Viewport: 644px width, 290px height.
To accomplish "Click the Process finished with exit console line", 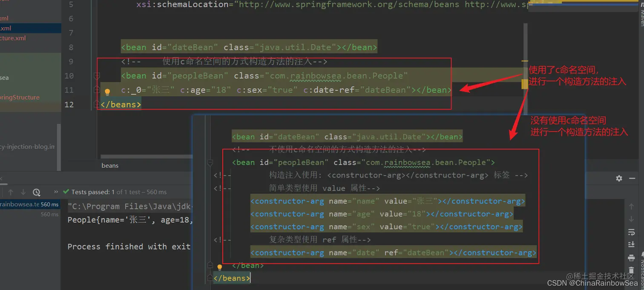I will (129, 247).
